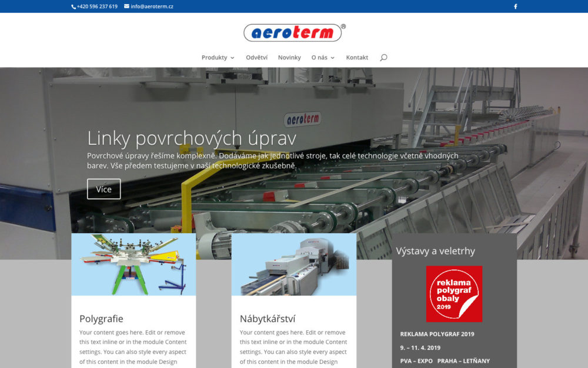
Task: Open the red reklama polygraf obaly logo
Action: click(454, 294)
